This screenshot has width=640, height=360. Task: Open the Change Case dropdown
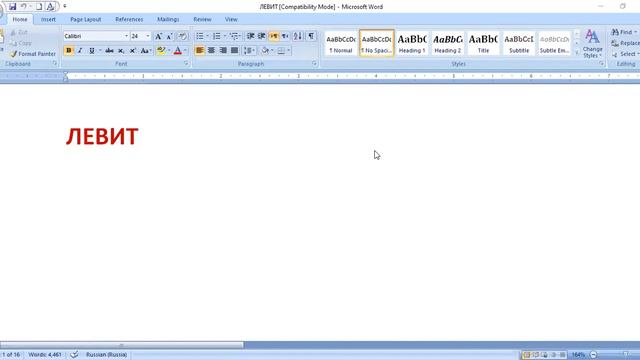(x=146, y=51)
